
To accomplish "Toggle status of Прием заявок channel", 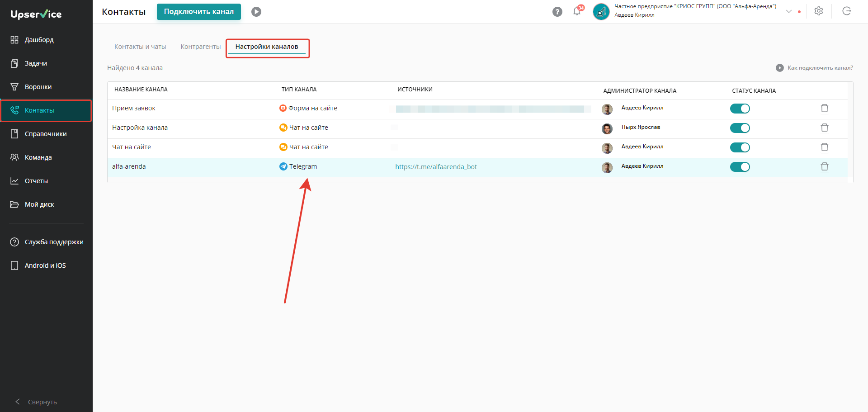I will (x=740, y=109).
